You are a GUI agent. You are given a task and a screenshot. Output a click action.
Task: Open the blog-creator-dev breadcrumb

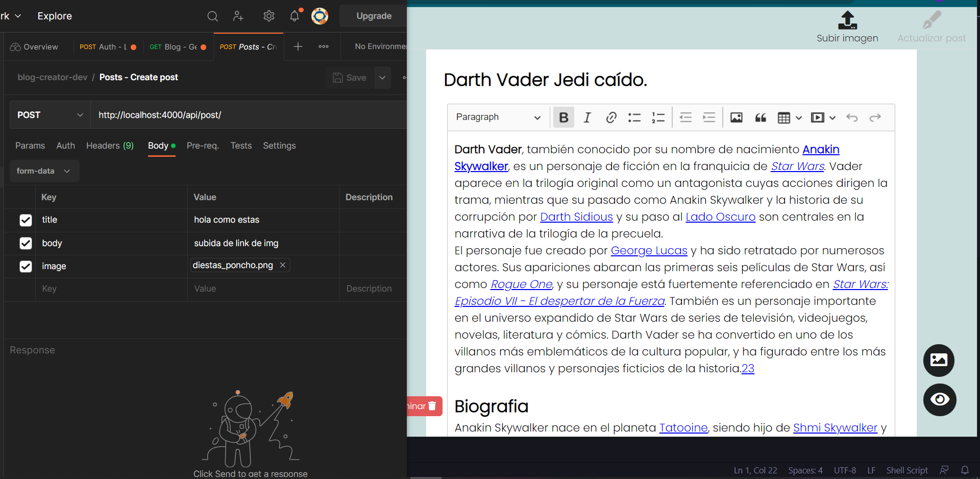tap(53, 77)
